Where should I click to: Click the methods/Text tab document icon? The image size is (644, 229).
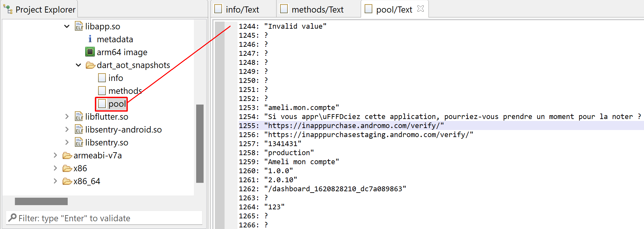click(x=284, y=9)
